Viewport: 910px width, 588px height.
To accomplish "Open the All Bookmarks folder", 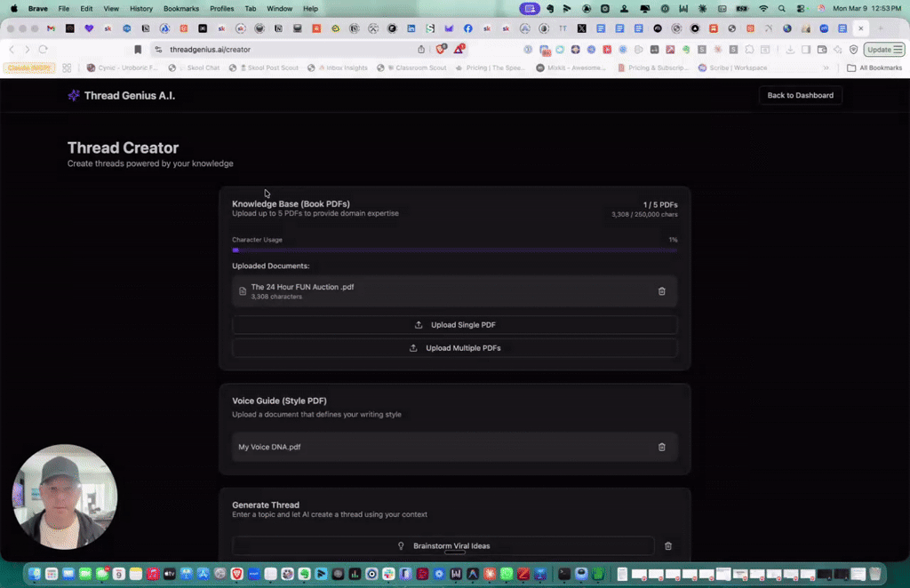I will [x=874, y=68].
